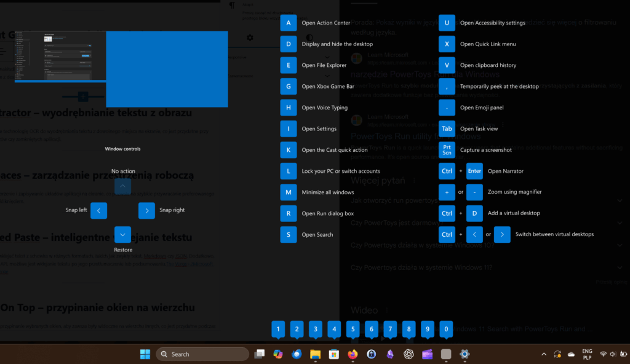Image resolution: width=630 pixels, height=364 pixels.
Task: Open ChatGPT from the taskbar
Action: pos(409,354)
